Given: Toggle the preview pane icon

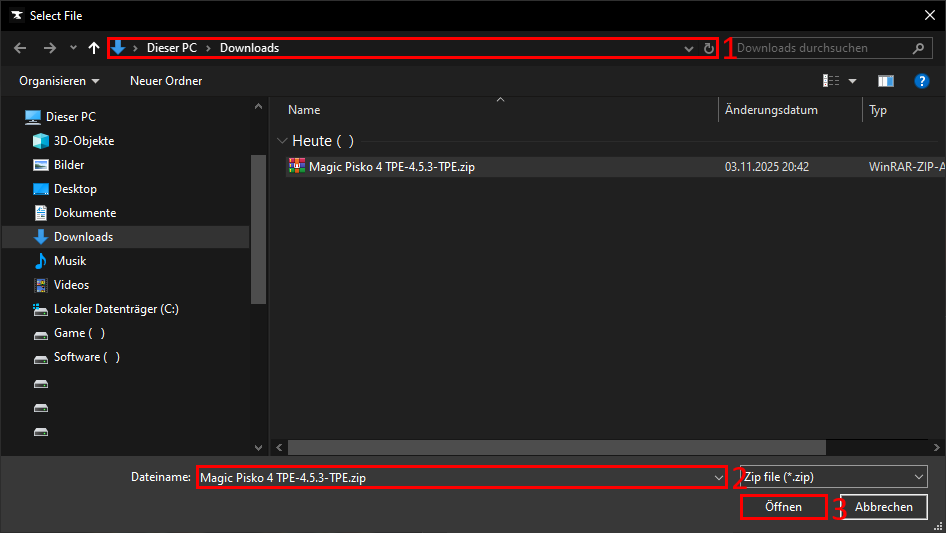Looking at the screenshot, I should 885,81.
